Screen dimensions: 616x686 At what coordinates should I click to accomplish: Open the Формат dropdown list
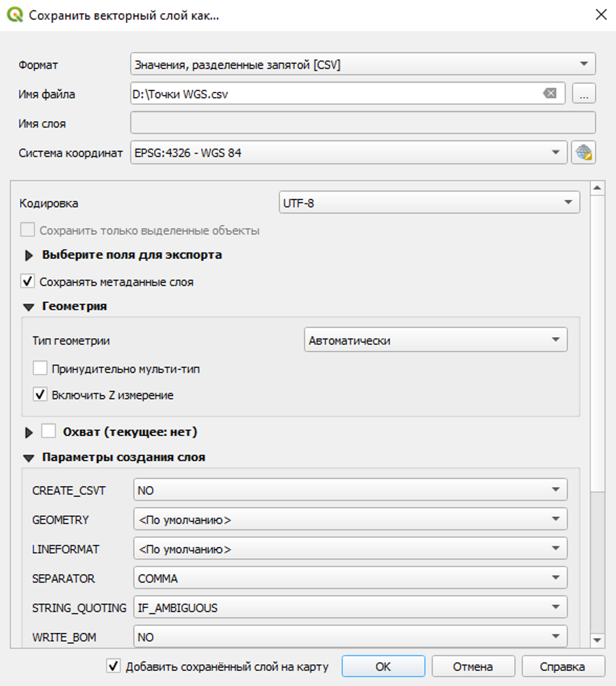click(362, 64)
